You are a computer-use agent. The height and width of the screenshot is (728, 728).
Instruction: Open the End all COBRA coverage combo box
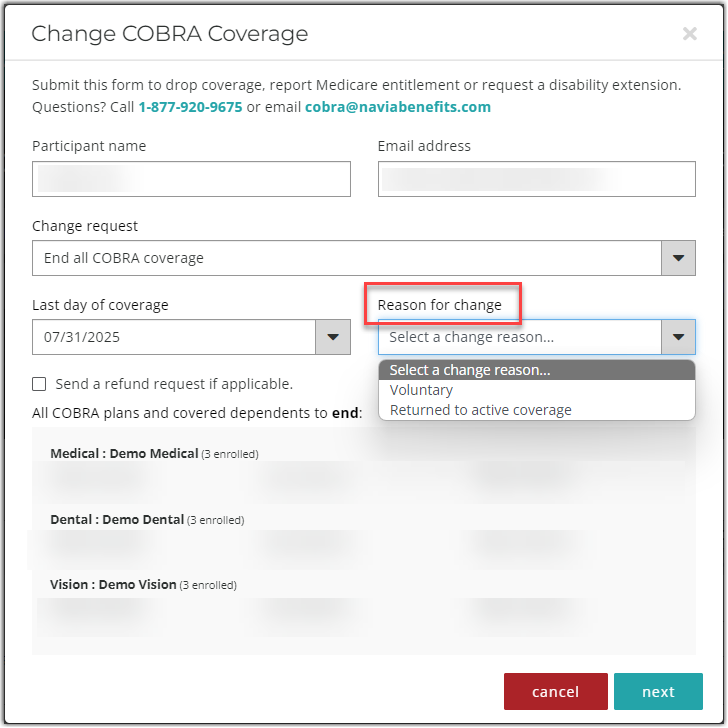(x=346, y=258)
